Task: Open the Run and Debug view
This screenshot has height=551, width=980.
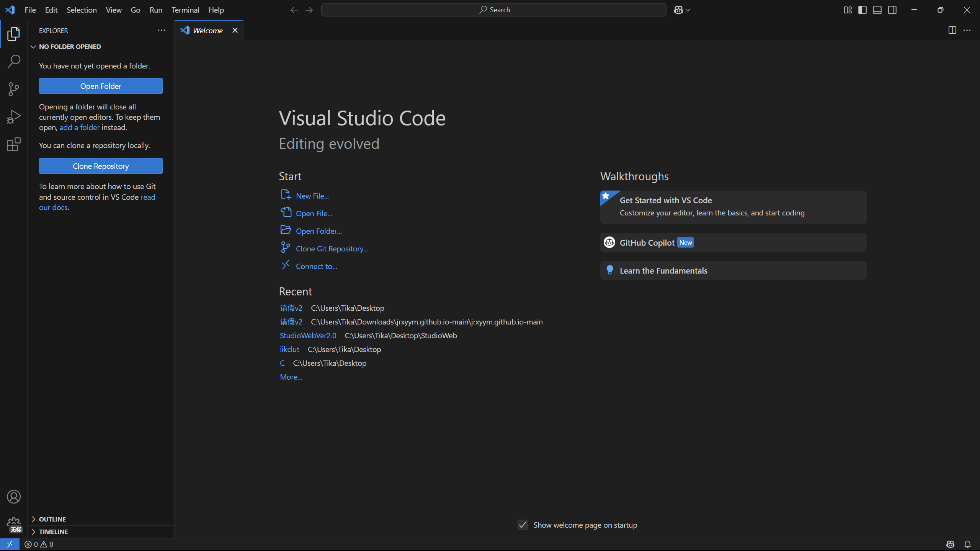Action: (14, 117)
